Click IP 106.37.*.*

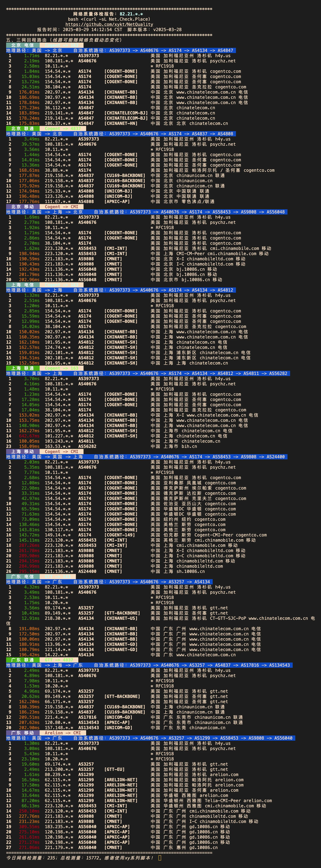tap(58, 123)
